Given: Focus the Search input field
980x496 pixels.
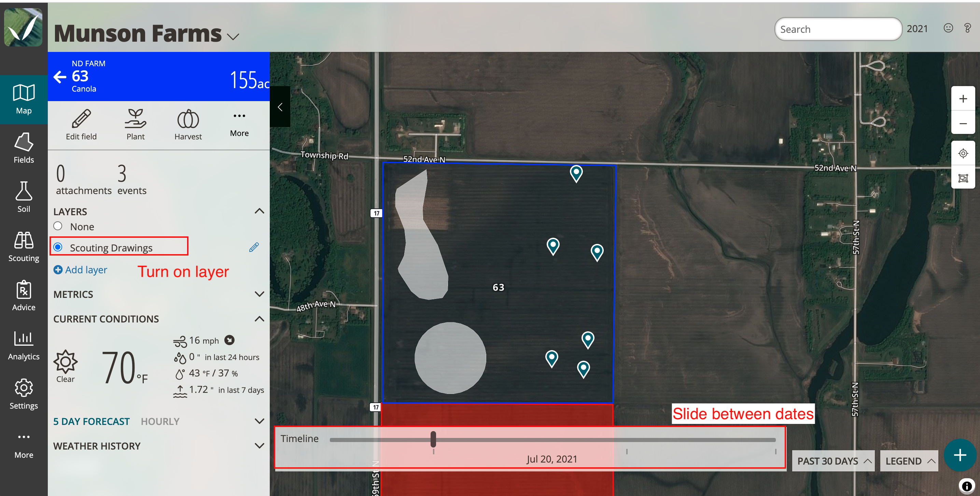Looking at the screenshot, I should coord(838,29).
